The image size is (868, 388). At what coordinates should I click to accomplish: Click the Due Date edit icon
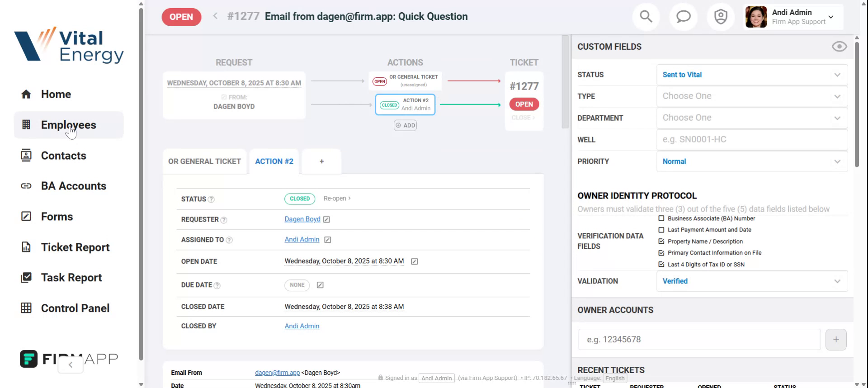coord(320,285)
